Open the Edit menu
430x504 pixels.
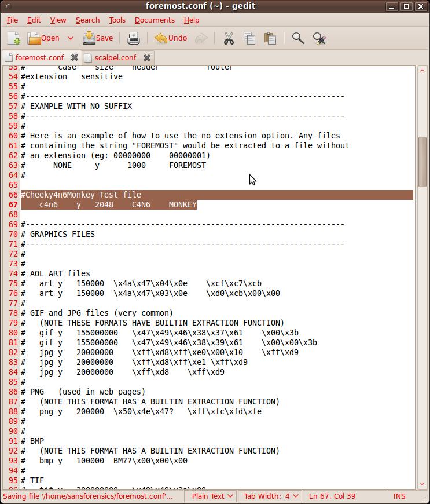click(x=34, y=20)
